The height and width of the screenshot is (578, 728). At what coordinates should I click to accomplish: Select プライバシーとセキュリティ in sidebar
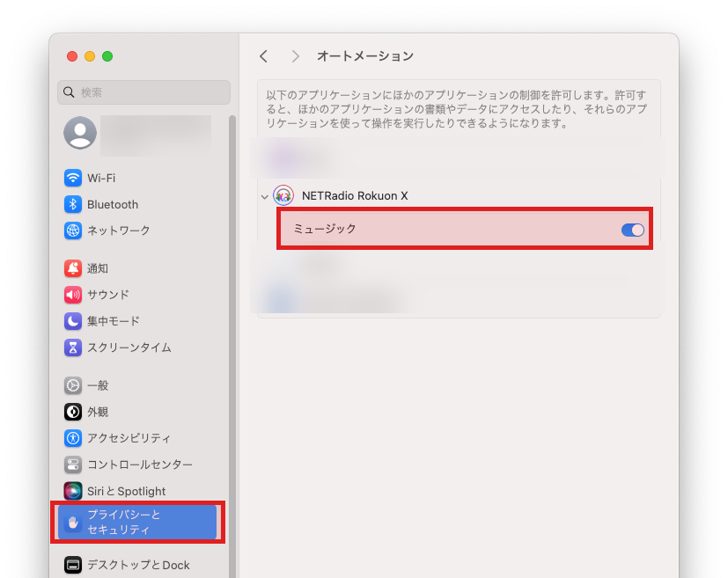(137, 522)
